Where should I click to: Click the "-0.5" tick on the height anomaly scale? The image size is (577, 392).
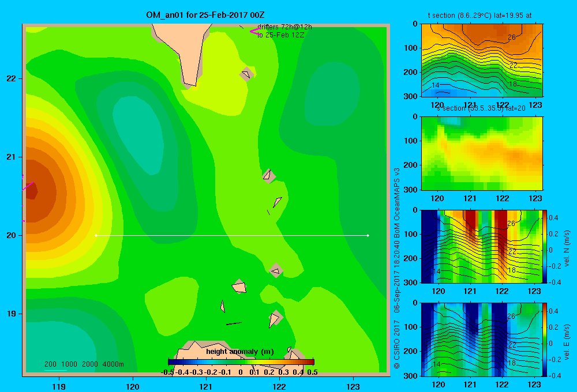pos(167,372)
